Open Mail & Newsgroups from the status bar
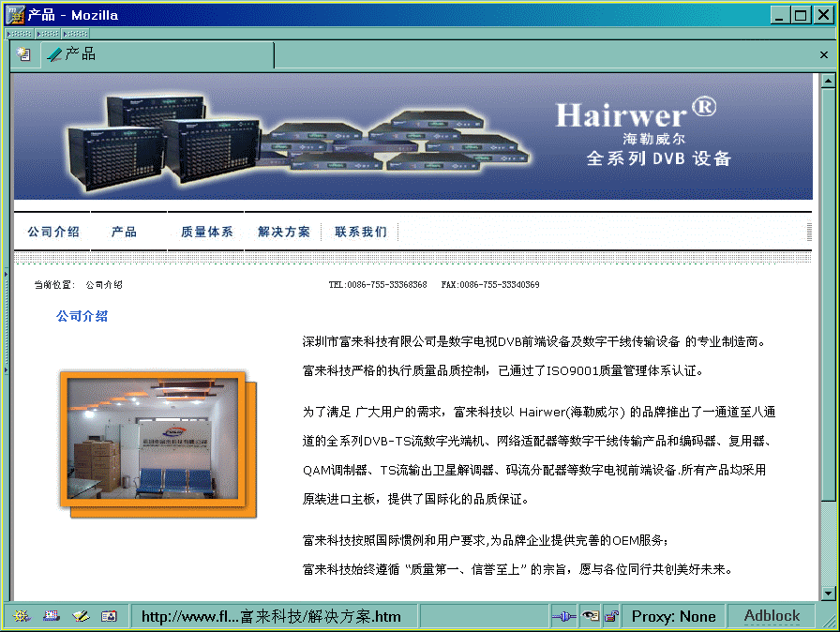Image resolution: width=840 pixels, height=632 pixels. (x=52, y=616)
